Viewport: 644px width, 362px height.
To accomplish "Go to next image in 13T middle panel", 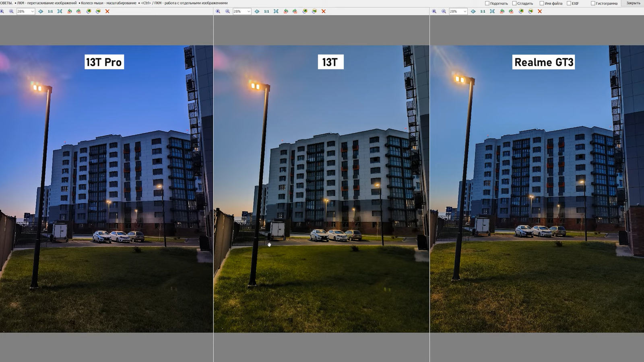I will [314, 11].
